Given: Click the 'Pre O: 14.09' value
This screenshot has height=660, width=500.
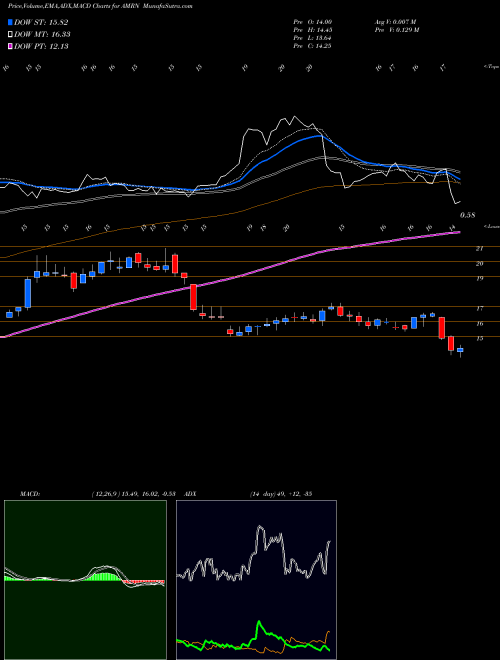Looking at the screenshot, I should [312, 21].
